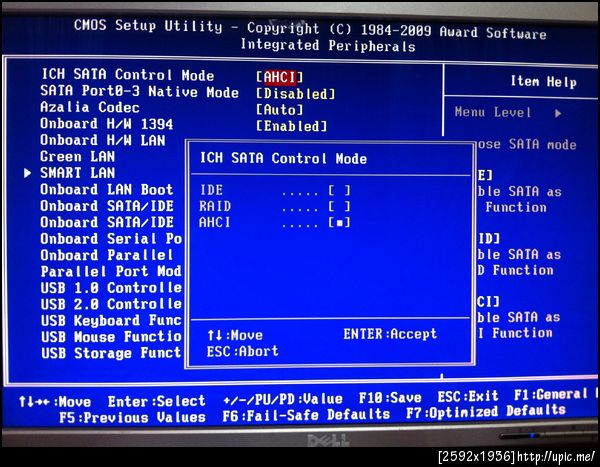Select ICH SATA Control Mode setting

pyautogui.click(x=128, y=75)
